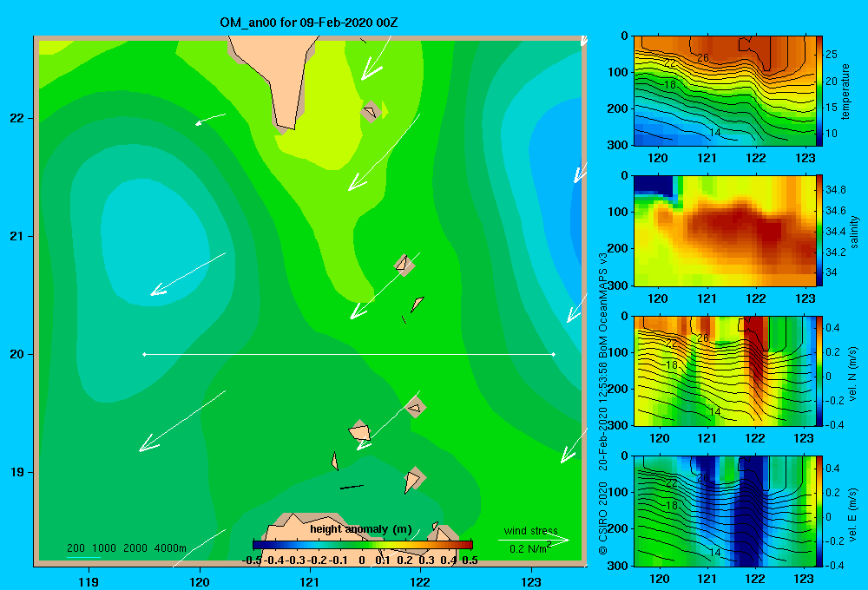Click the "200" bathymetry legend value

click(x=76, y=548)
